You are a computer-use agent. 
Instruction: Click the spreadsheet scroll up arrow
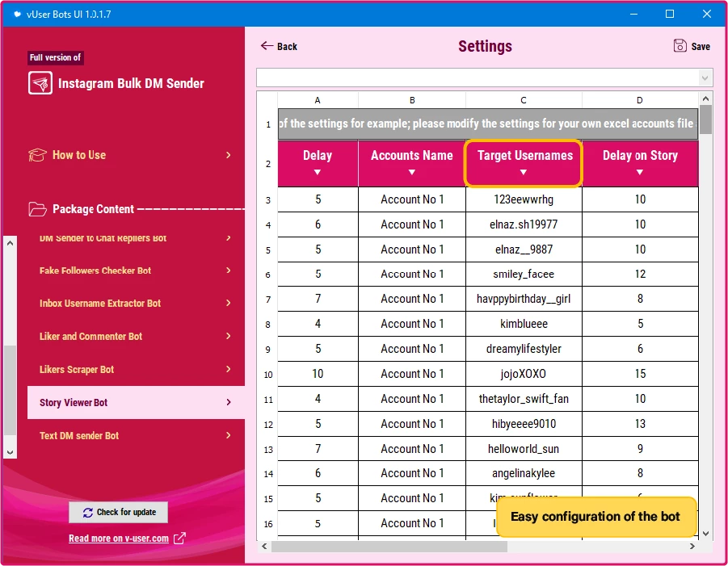tap(705, 99)
